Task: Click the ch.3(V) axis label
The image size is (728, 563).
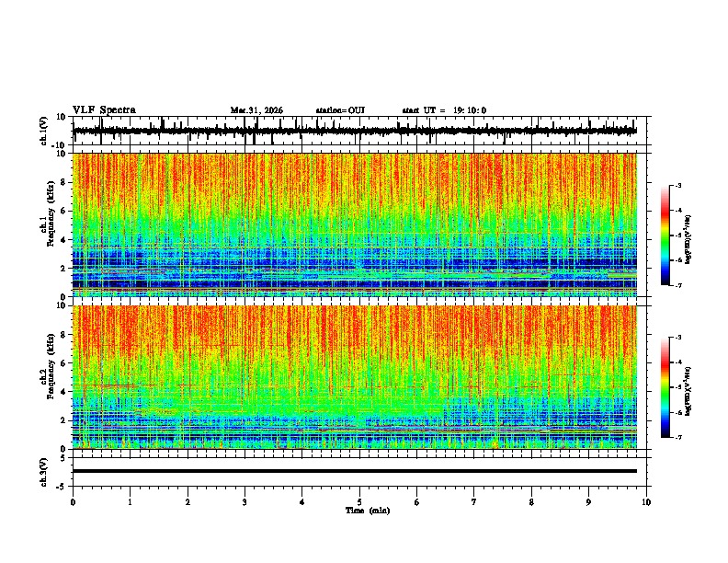Action: click(x=44, y=472)
